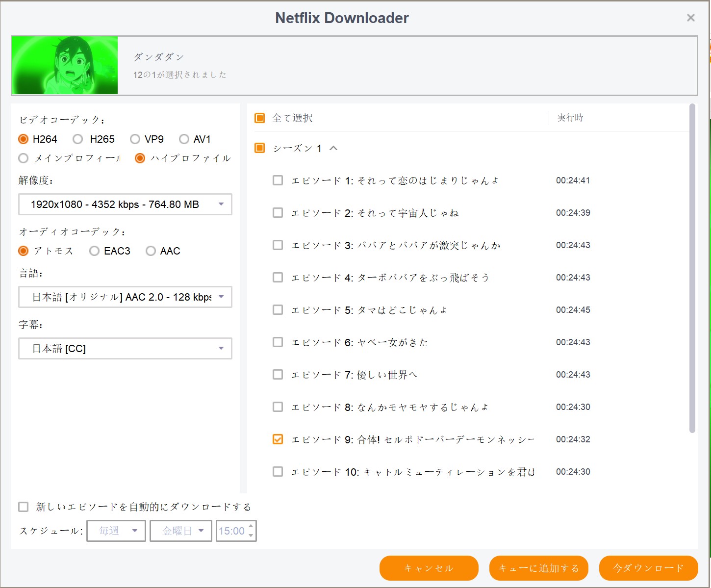The image size is (711, 588).
Task: Select ハイプロファイル radio option
Action: pyautogui.click(x=140, y=158)
